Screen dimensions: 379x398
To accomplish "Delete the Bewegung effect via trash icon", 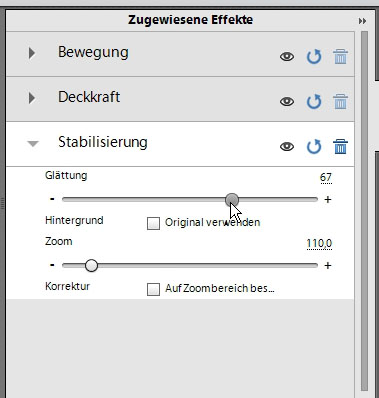I will tap(340, 56).
